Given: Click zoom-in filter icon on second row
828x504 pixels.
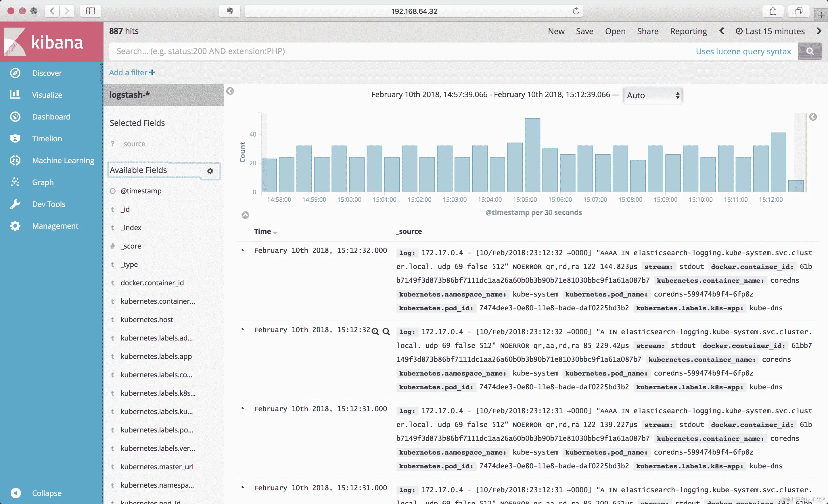Looking at the screenshot, I should 375,332.
